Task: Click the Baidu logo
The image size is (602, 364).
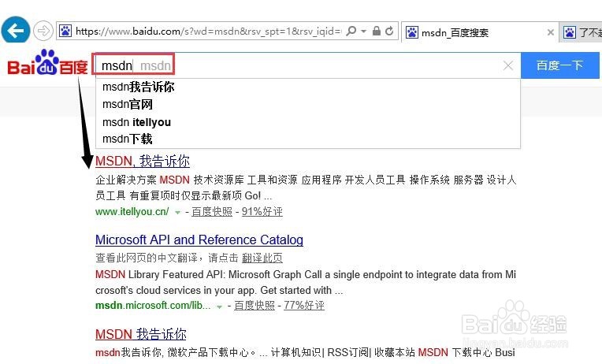Action: 47,63
